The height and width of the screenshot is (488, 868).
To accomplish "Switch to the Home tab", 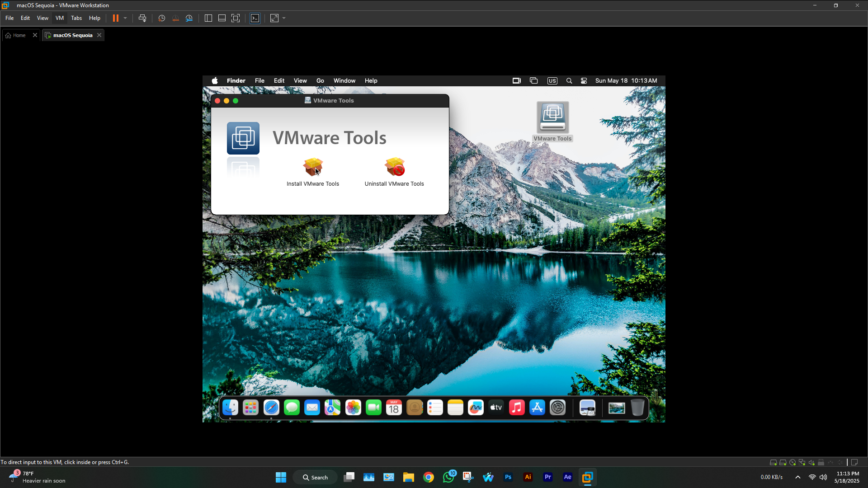I will [x=19, y=35].
